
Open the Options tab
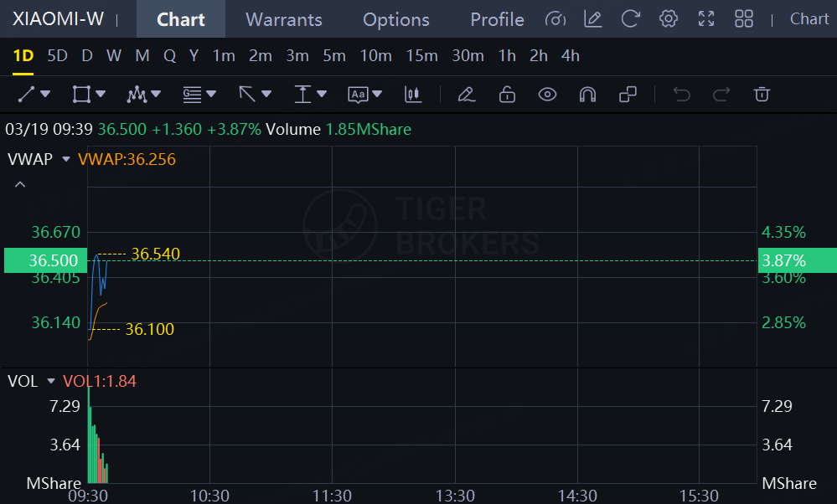click(x=395, y=19)
